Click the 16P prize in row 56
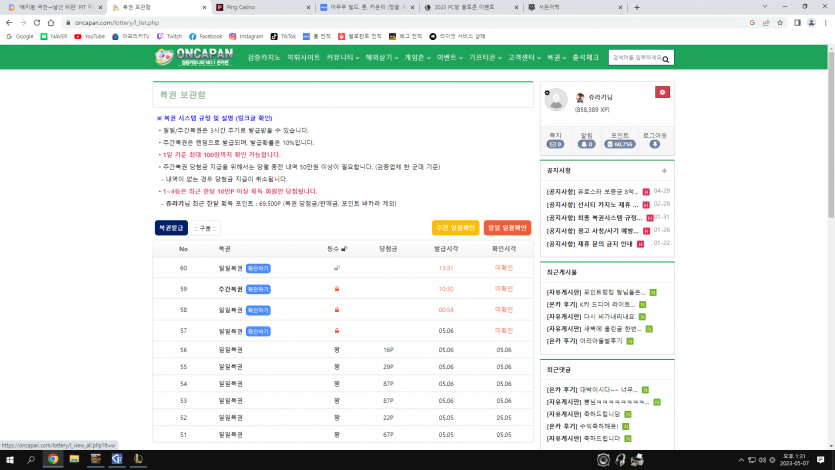 click(388, 350)
